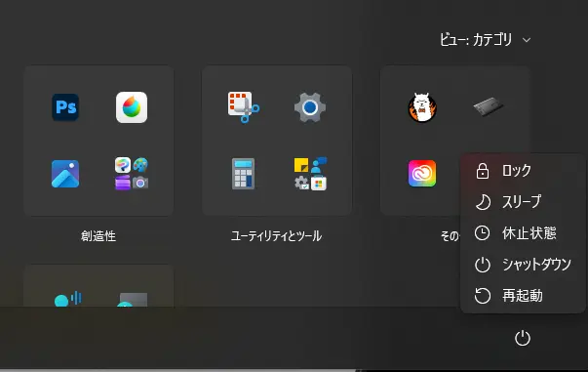Open the Calculator app
Viewport: 588px width, 372px height.
tap(244, 174)
